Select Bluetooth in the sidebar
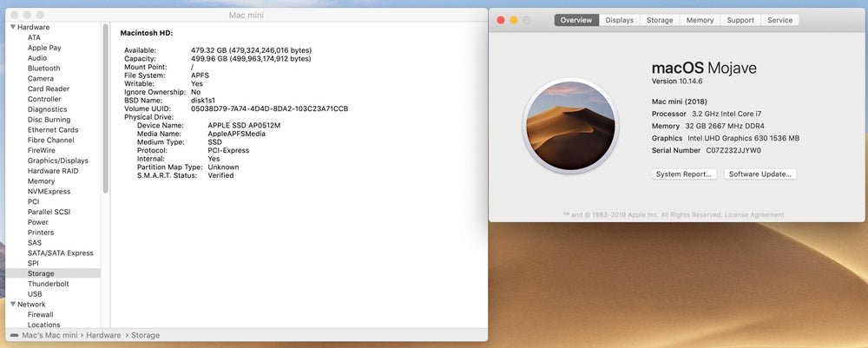868x348 pixels. pos(43,68)
